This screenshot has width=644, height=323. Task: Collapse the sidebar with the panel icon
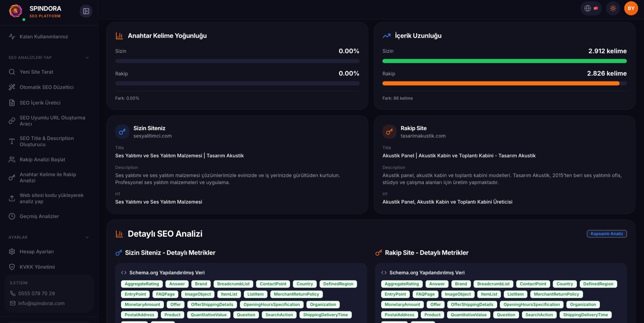[86, 11]
